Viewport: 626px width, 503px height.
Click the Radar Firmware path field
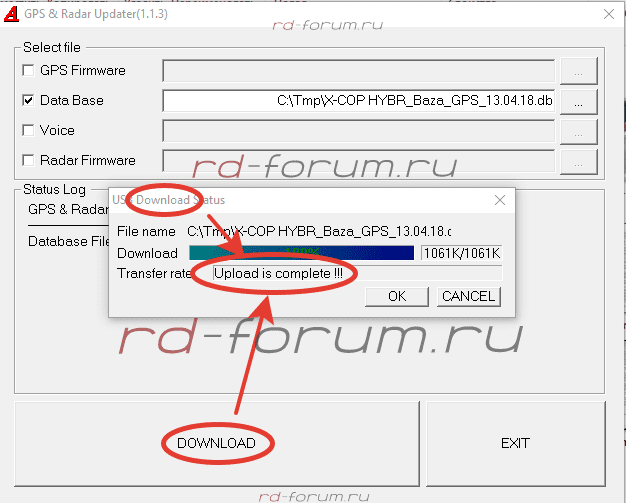pos(358,160)
